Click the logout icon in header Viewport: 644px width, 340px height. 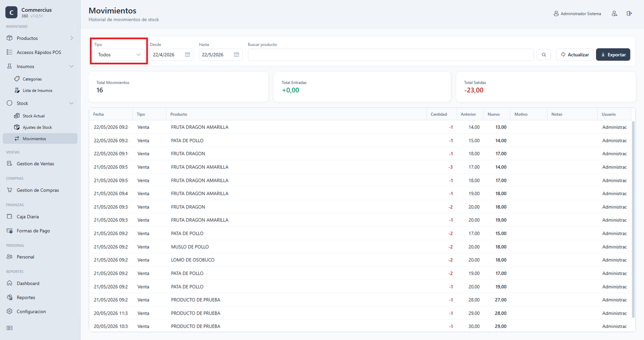pos(629,14)
